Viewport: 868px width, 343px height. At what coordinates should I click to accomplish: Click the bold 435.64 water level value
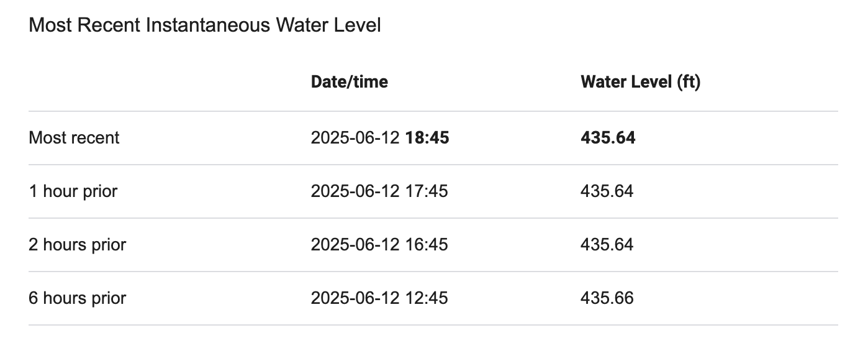(x=608, y=137)
